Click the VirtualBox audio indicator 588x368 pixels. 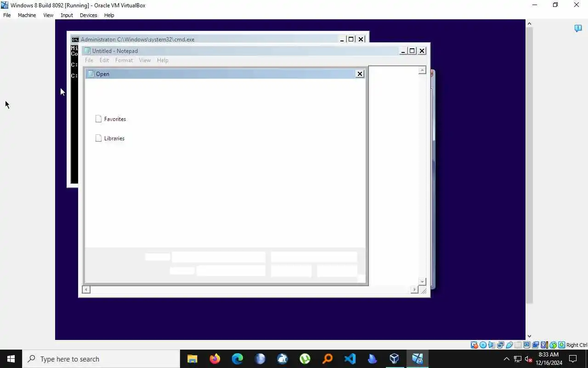coord(492,345)
